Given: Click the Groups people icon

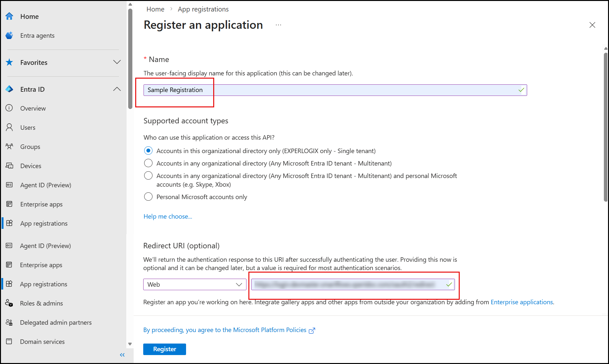Looking at the screenshot, I should (9, 146).
